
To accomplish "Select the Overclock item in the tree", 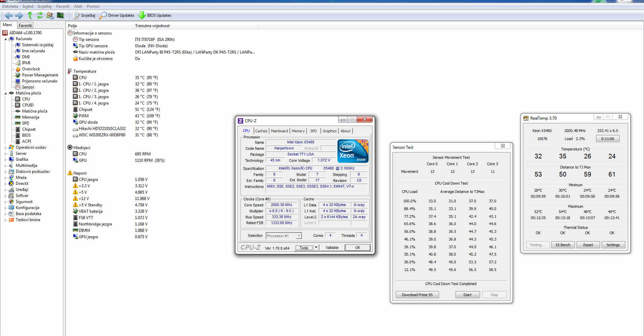I will point(31,69).
